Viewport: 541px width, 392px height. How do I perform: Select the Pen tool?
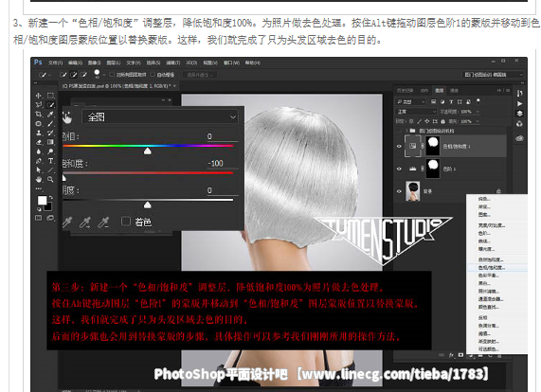39,161
